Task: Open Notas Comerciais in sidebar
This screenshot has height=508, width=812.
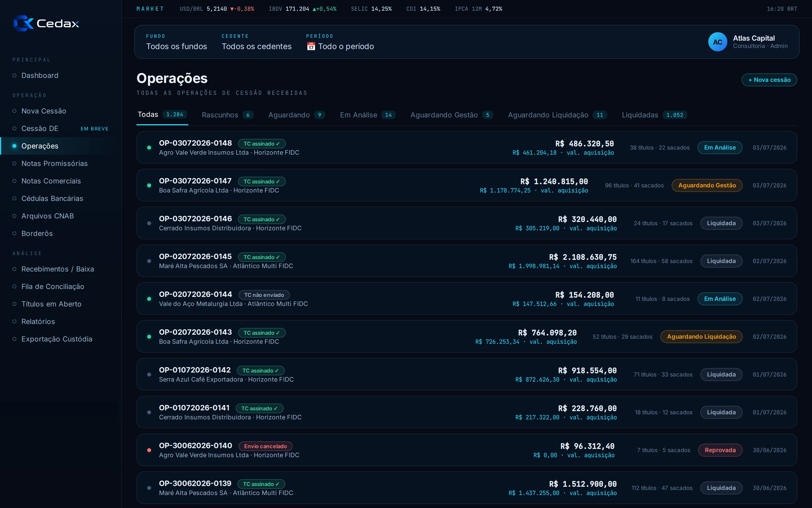Action: (60, 181)
